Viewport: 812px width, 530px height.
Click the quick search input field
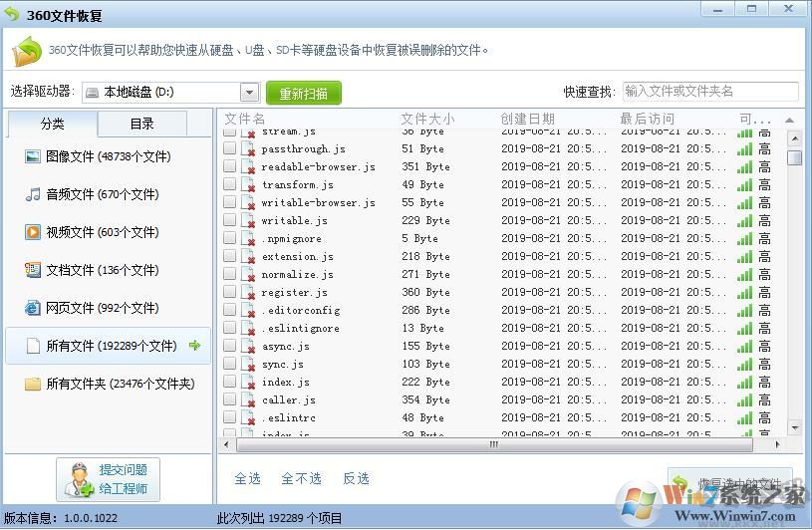click(x=710, y=92)
